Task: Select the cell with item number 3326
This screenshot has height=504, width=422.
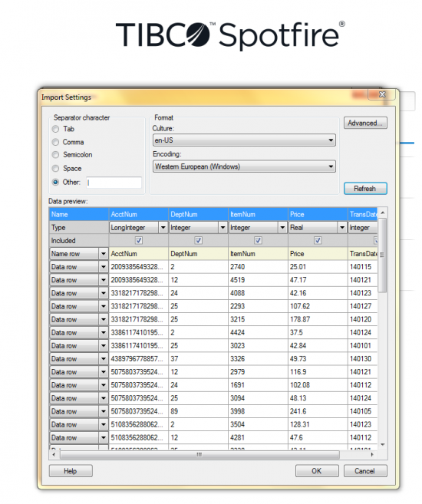Action: (x=258, y=359)
